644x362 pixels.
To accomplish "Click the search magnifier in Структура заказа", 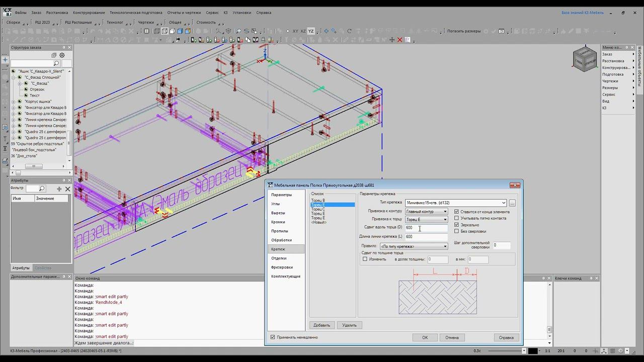I will coord(56,63).
